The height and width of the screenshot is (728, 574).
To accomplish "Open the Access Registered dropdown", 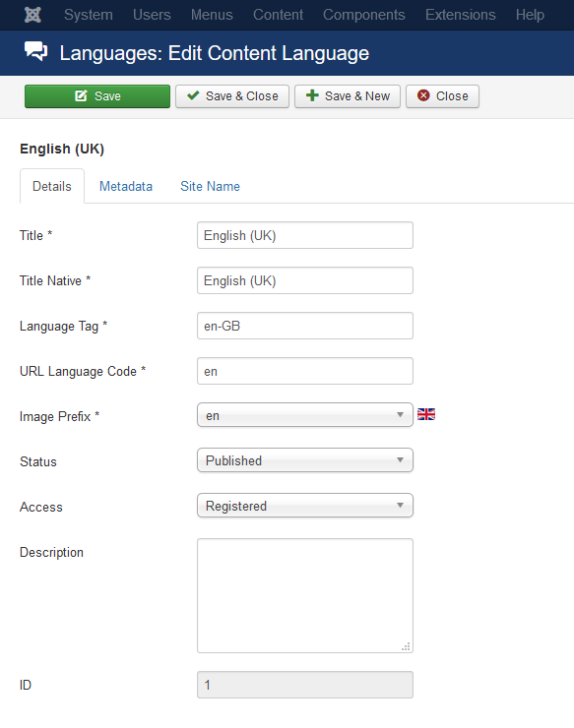I will (305, 506).
